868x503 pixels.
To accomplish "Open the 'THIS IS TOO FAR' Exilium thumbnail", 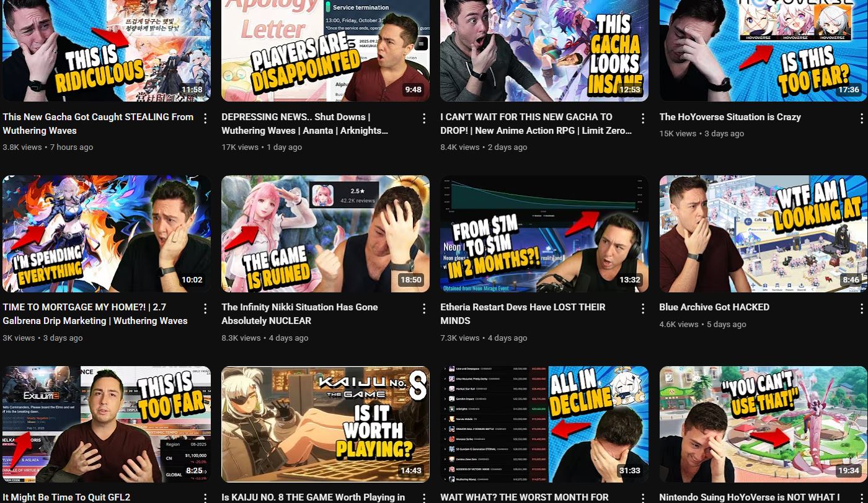I will point(107,424).
